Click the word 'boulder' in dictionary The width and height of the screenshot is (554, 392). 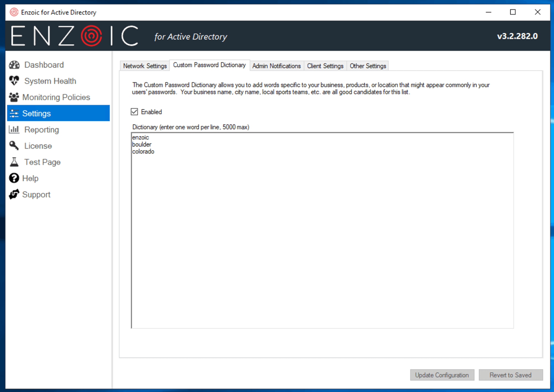tap(142, 144)
